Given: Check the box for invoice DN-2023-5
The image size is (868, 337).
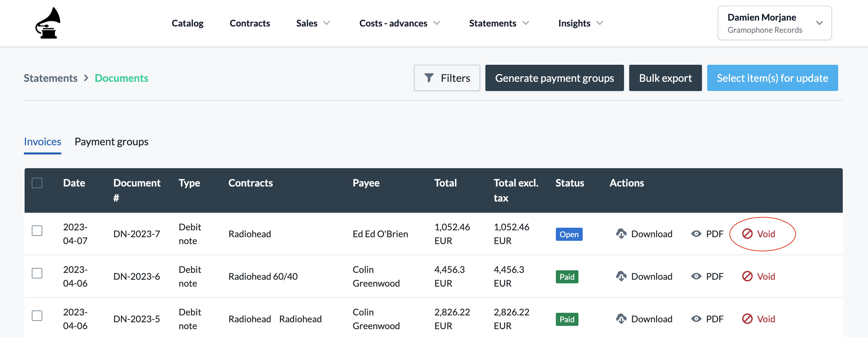Looking at the screenshot, I should click(x=37, y=316).
